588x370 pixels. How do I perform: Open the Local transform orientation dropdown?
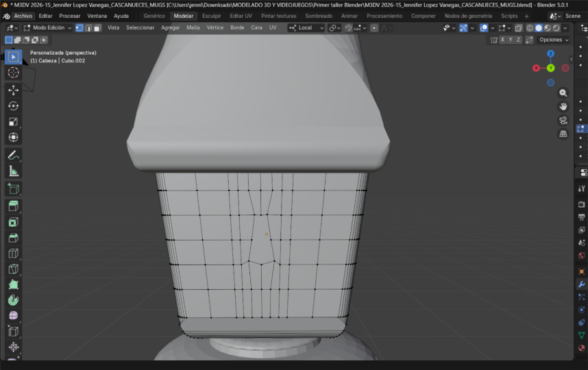[x=306, y=28]
